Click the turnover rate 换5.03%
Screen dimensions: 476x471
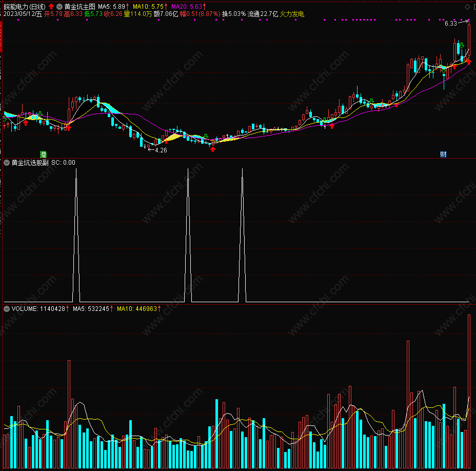tap(234, 14)
